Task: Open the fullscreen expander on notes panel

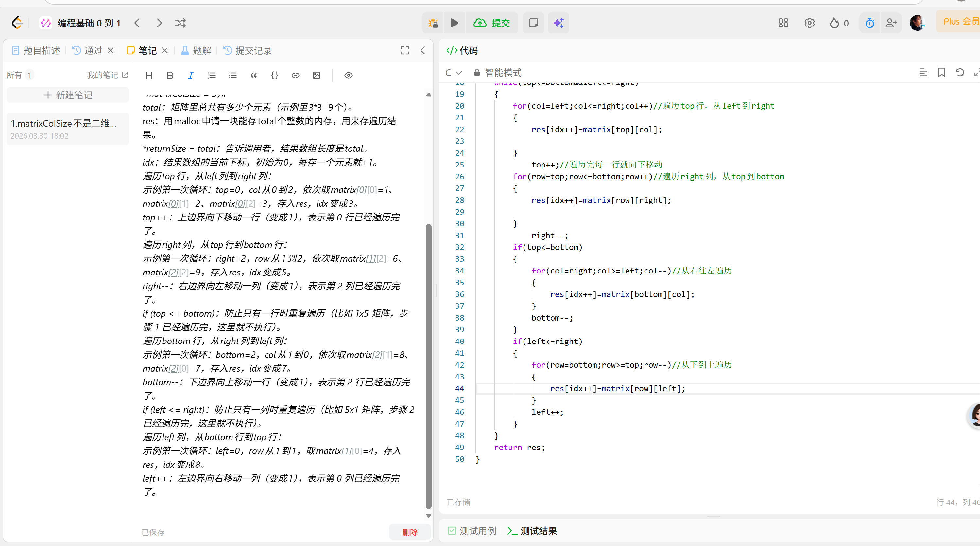Action: [404, 50]
